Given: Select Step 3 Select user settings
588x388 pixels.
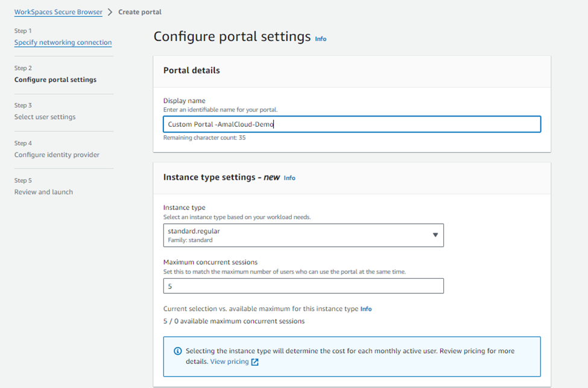Looking at the screenshot, I should [45, 116].
